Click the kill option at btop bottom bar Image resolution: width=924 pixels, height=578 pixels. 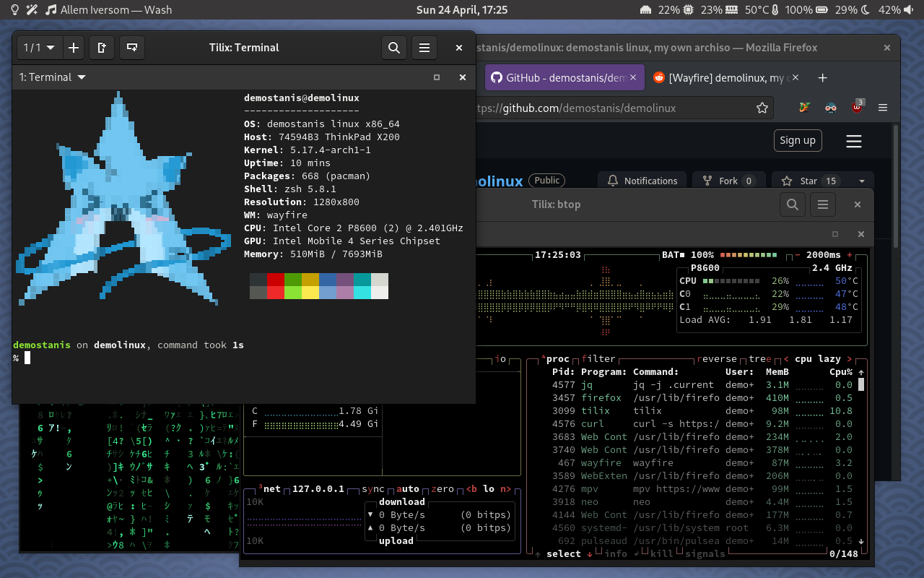(662, 554)
